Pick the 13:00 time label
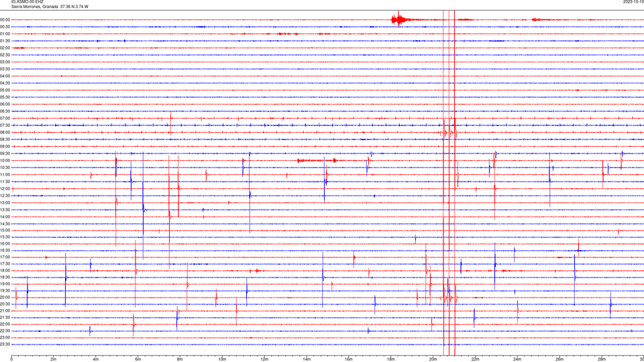 [5, 202]
